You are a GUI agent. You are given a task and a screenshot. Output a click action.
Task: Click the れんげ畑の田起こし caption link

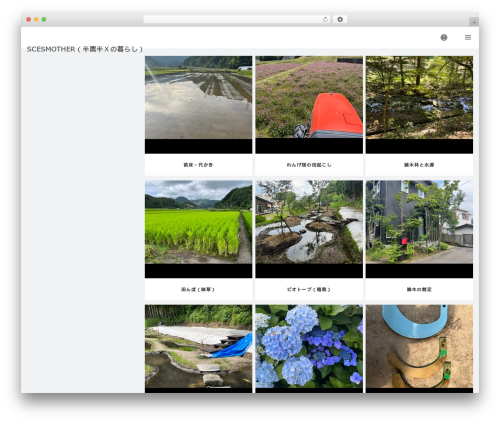309,165
